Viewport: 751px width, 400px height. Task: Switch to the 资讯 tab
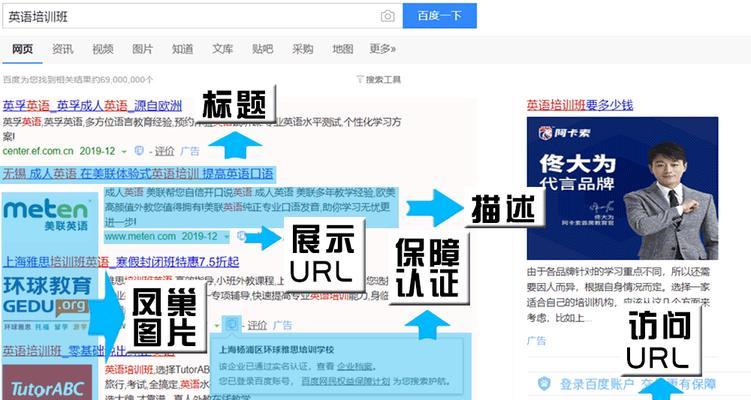[63, 49]
